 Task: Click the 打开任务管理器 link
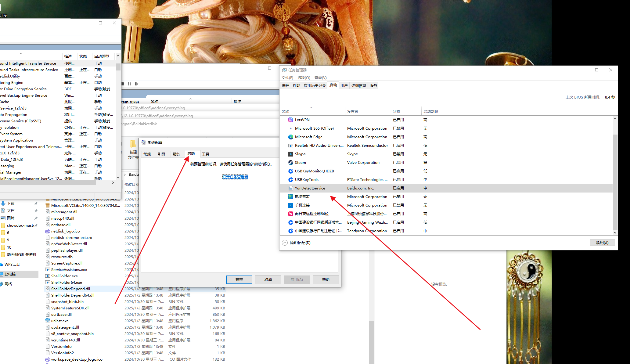[x=235, y=177]
